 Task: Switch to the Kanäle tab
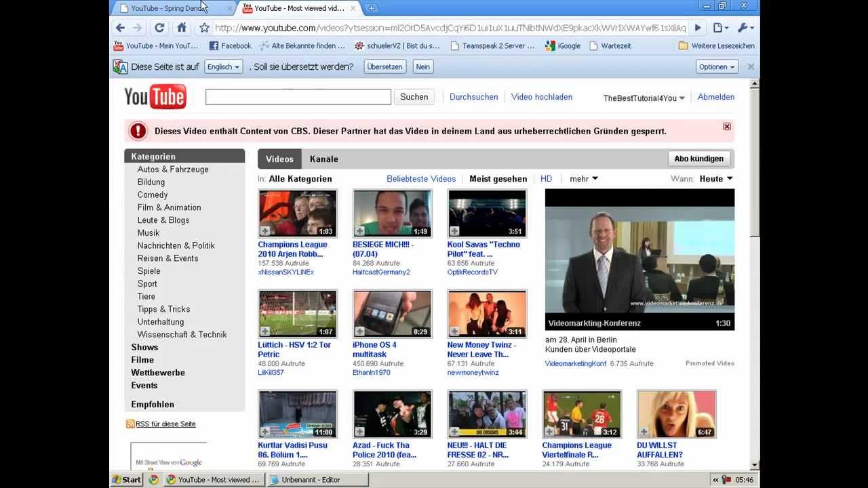point(323,159)
